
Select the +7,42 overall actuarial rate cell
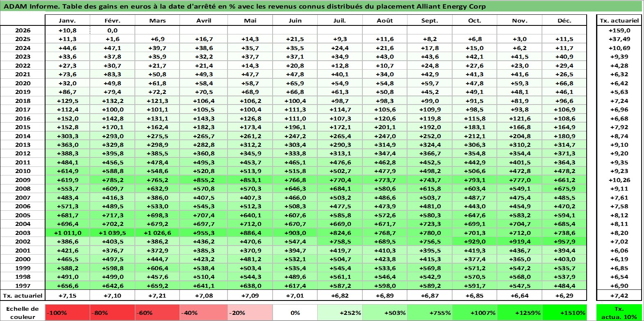(619, 295)
